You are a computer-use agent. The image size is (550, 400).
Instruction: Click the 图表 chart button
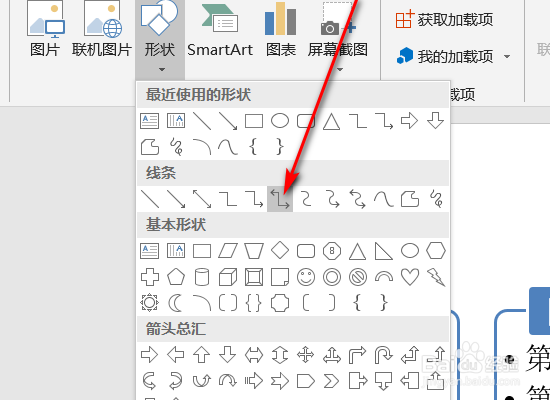281,30
